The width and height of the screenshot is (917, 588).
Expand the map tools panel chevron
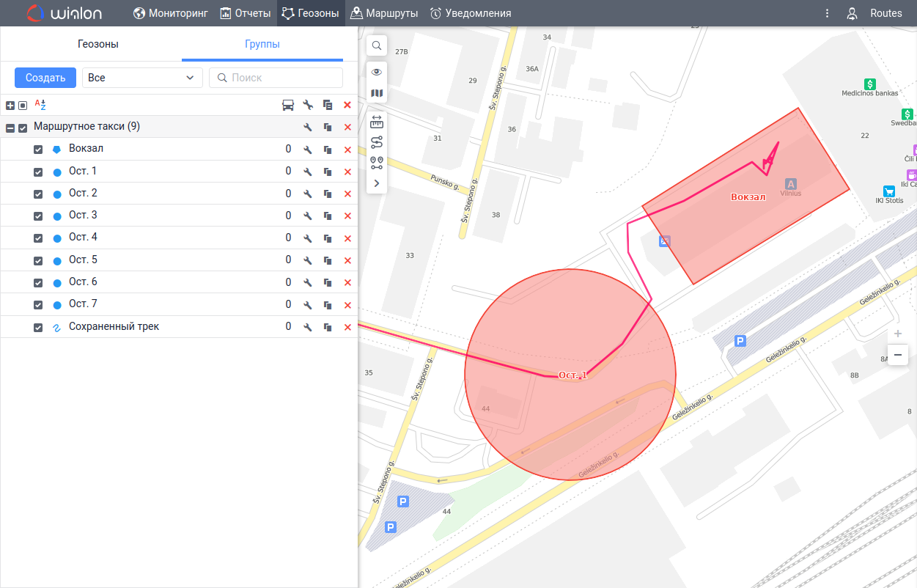pos(377,183)
